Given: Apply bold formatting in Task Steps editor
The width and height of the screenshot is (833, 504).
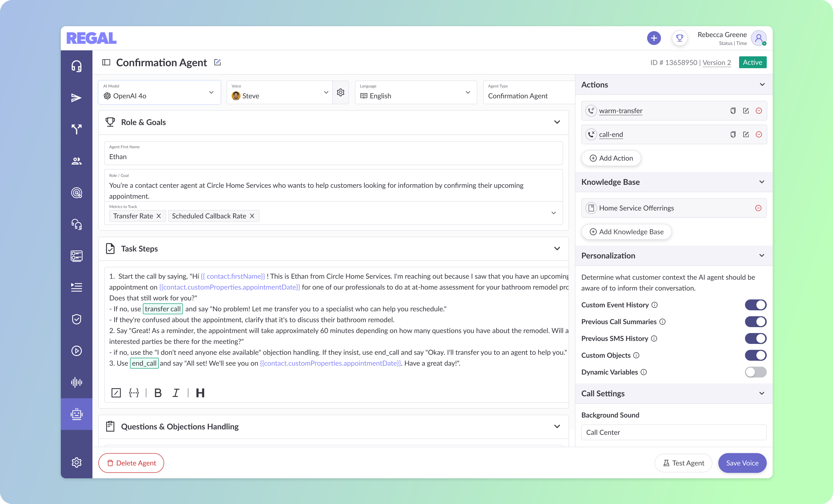Looking at the screenshot, I should 157,393.
